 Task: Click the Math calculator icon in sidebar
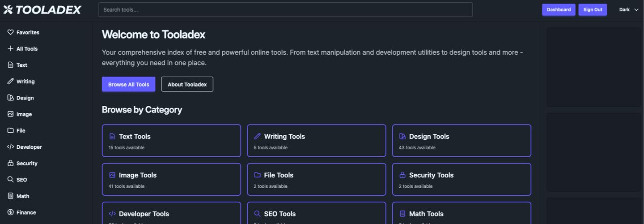pyautogui.click(x=11, y=196)
